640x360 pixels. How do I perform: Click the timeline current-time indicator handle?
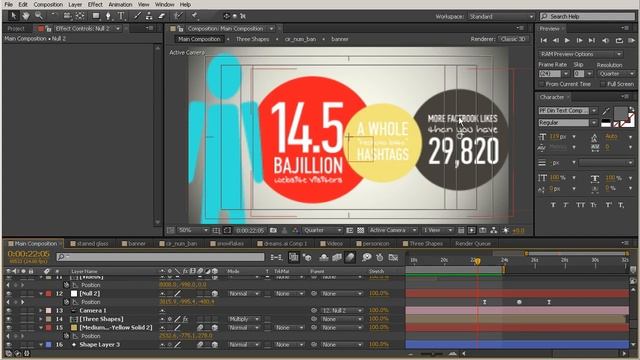click(x=477, y=261)
